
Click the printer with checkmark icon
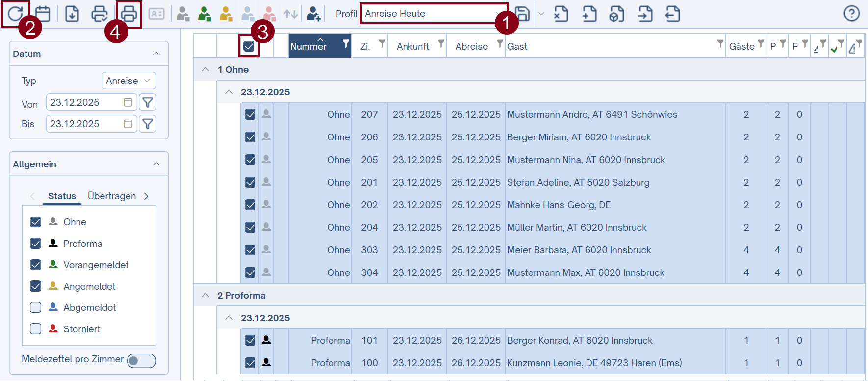[x=100, y=14]
